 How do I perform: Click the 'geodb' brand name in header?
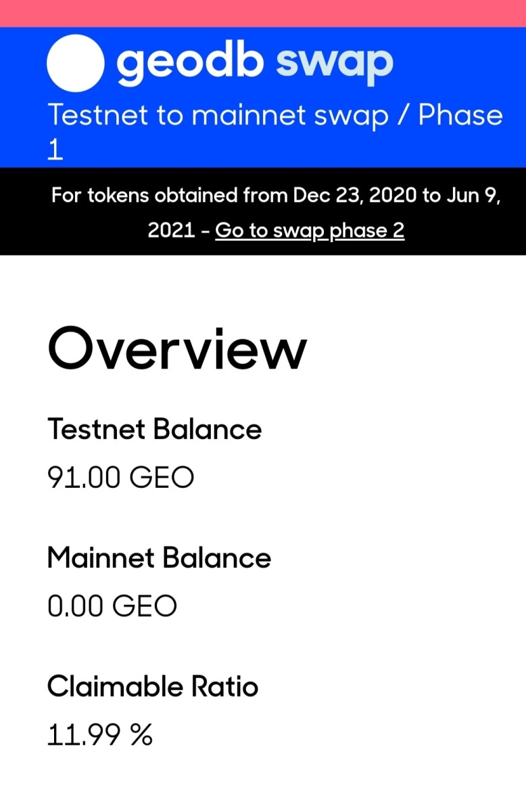click(191, 63)
